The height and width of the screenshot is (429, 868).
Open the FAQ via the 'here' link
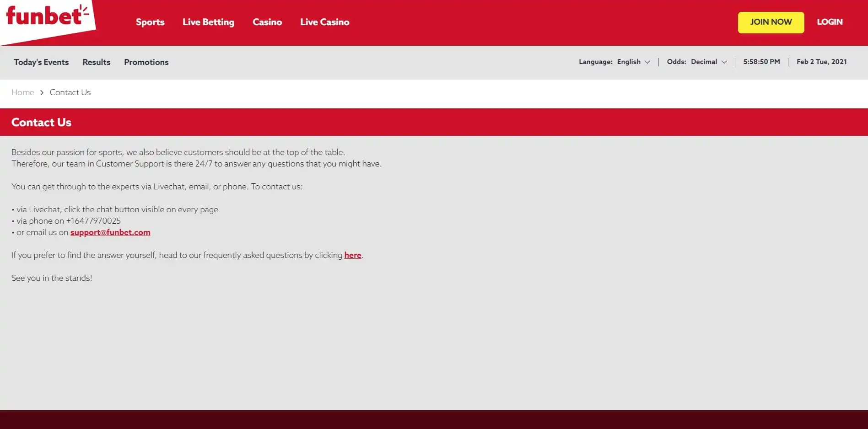pos(352,255)
